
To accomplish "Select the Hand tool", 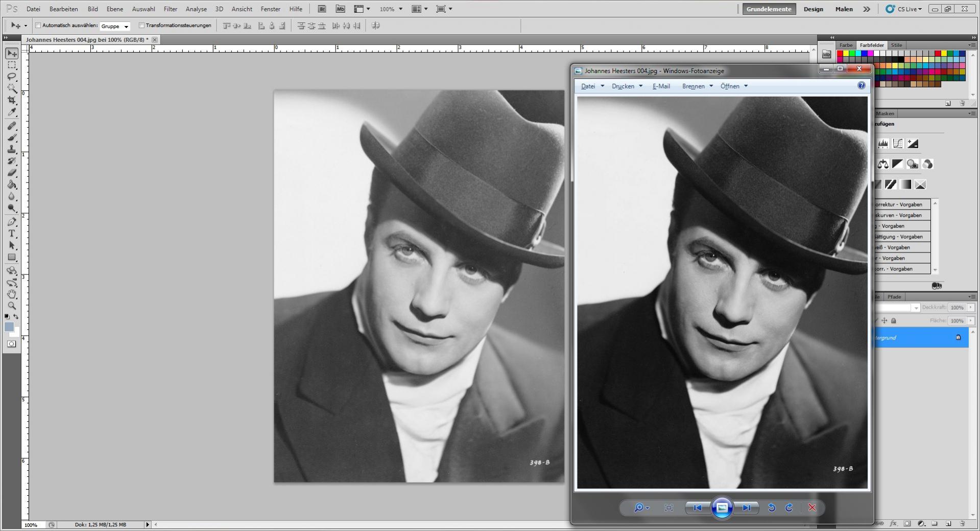I will [12, 294].
